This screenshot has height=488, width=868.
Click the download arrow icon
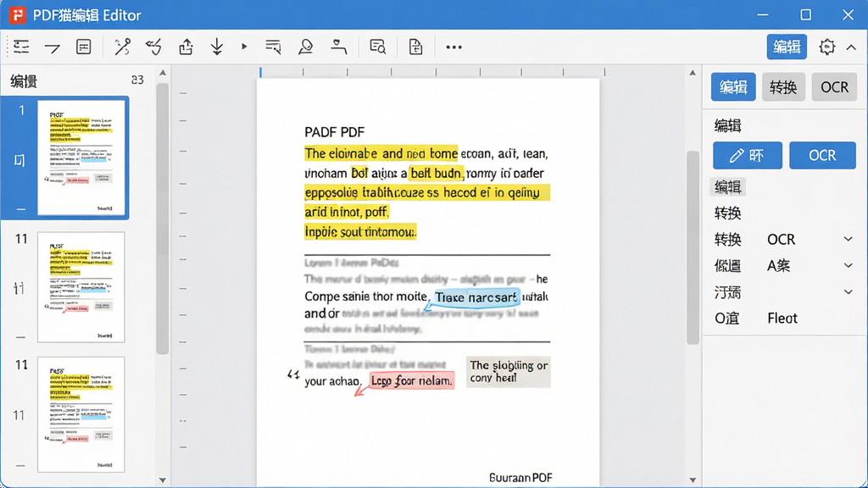217,47
